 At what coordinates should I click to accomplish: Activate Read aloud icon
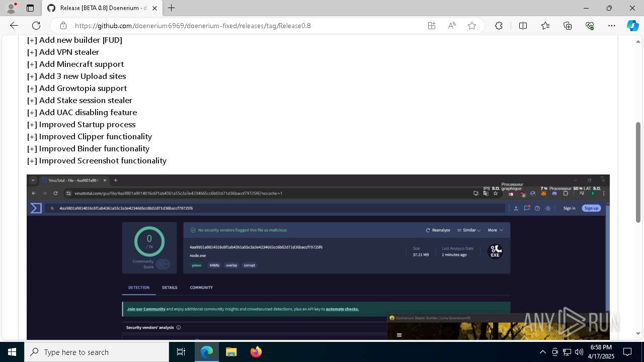pos(452,26)
